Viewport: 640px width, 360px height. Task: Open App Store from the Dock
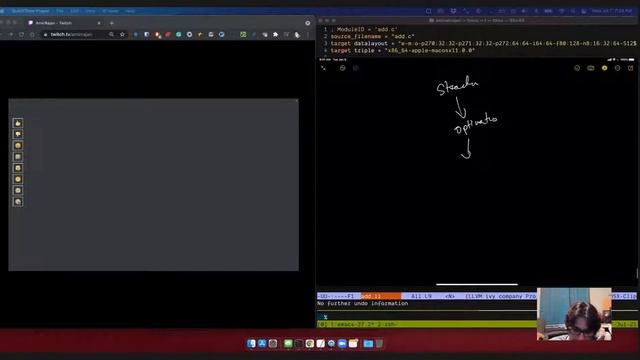(x=262, y=344)
